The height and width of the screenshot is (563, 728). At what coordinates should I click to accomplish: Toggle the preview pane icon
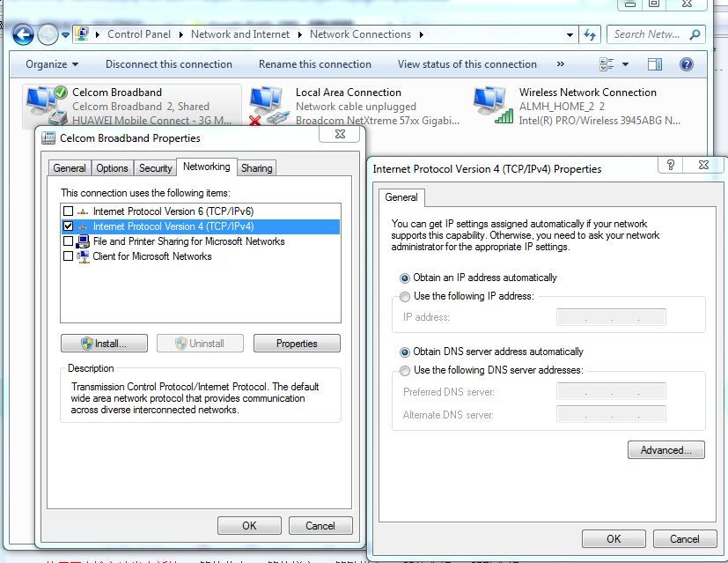pyautogui.click(x=654, y=64)
